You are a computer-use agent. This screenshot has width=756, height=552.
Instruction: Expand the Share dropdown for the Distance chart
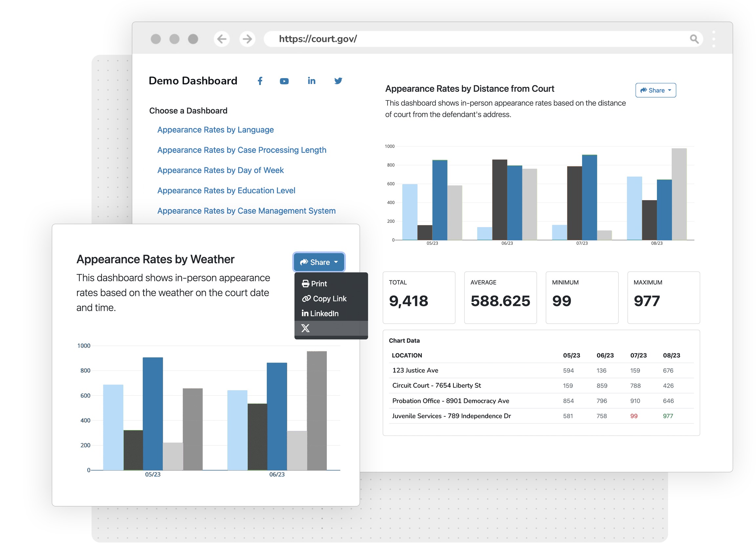click(x=655, y=90)
